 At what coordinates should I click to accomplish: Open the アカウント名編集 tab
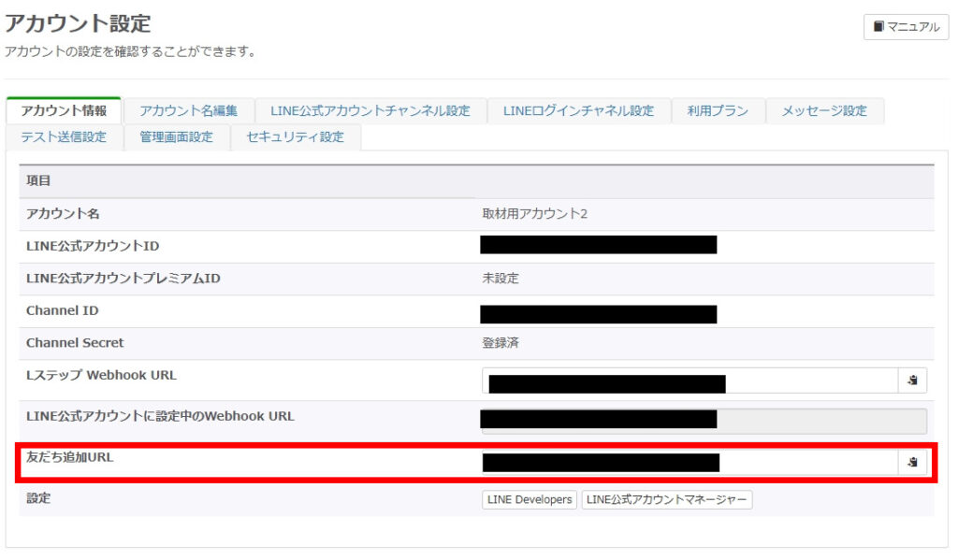(188, 110)
